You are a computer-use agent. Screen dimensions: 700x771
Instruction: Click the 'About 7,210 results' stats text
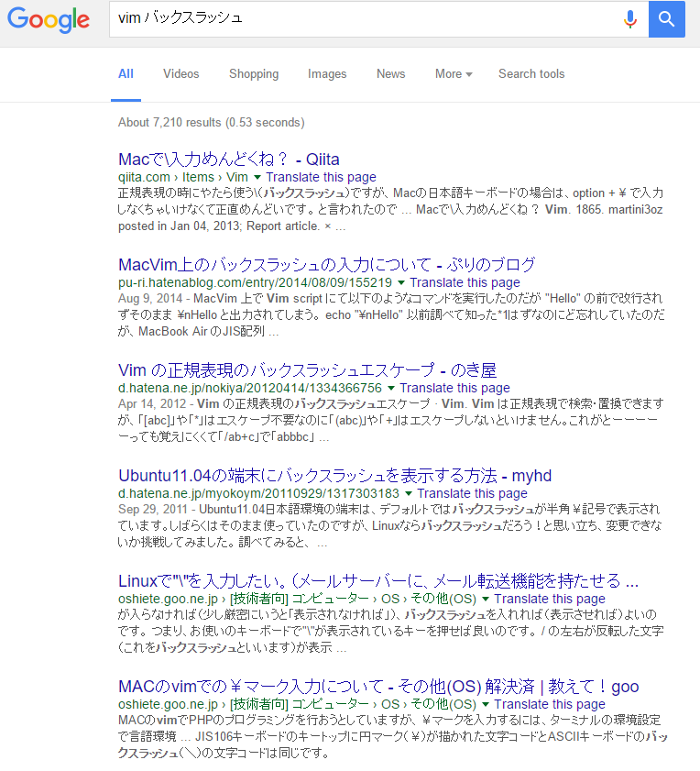tap(212, 123)
